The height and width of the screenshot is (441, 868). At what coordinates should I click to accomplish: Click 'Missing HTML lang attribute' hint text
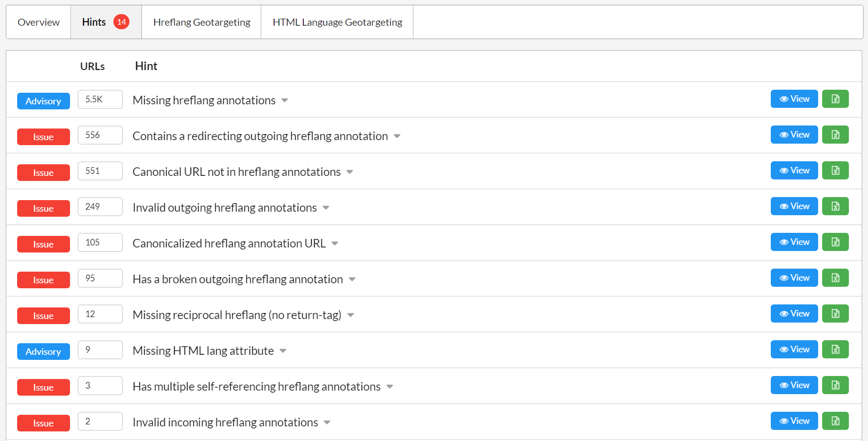203,351
